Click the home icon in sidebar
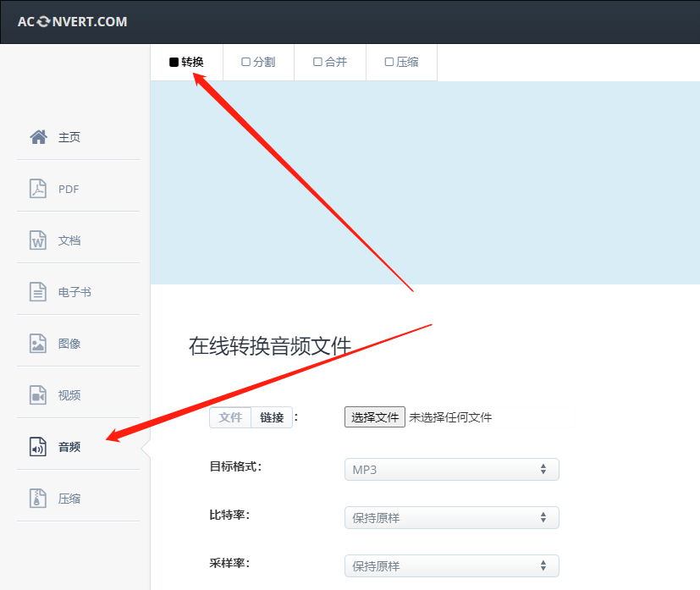700x590 pixels. click(38, 137)
